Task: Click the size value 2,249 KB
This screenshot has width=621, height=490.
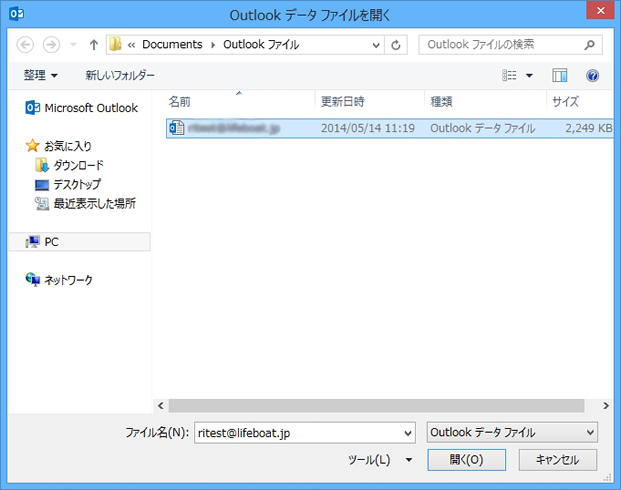Action: pos(589,128)
